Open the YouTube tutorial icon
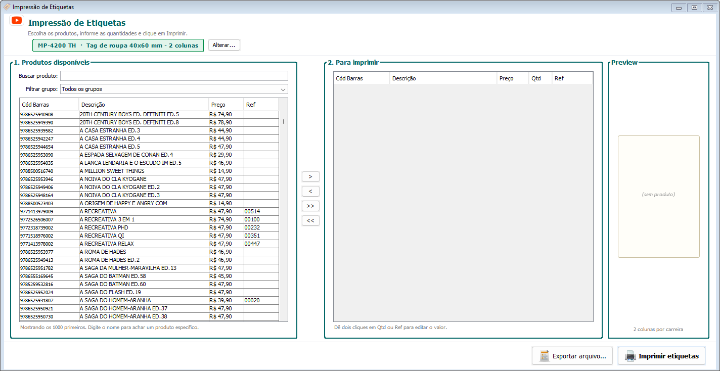This screenshot has height=371, width=720. [17, 21]
